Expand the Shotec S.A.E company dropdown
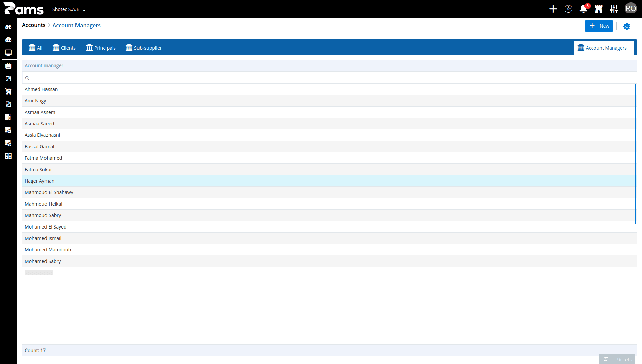Viewport: 642px width, 364px height. click(x=69, y=9)
